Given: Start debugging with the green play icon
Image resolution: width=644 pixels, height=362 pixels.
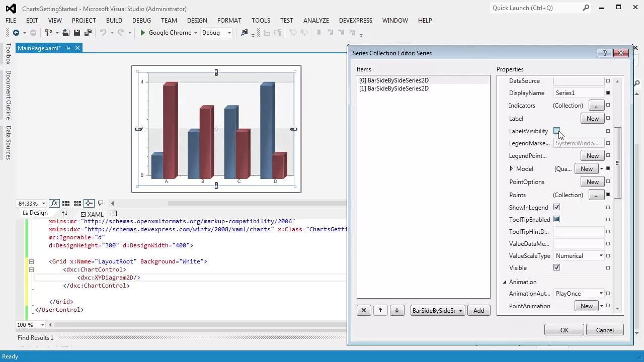Looking at the screenshot, I should click(143, 33).
